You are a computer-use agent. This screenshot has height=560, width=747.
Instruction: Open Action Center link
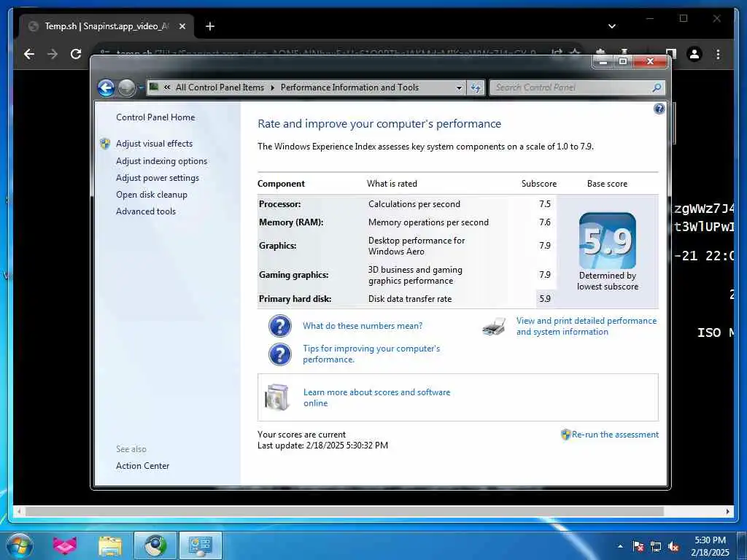tap(142, 466)
